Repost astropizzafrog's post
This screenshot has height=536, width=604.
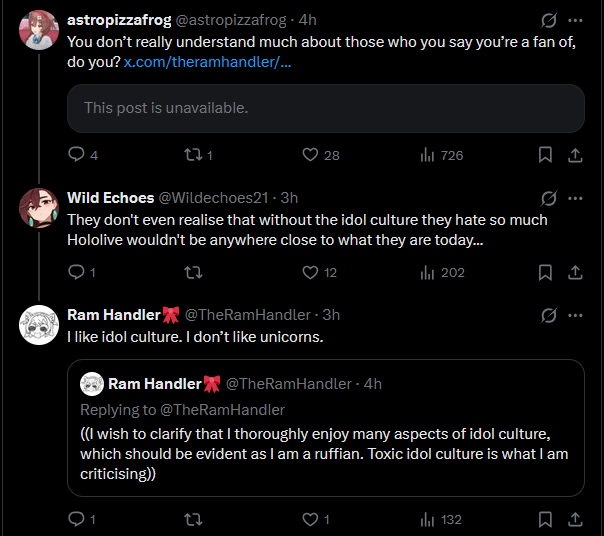[x=195, y=155]
